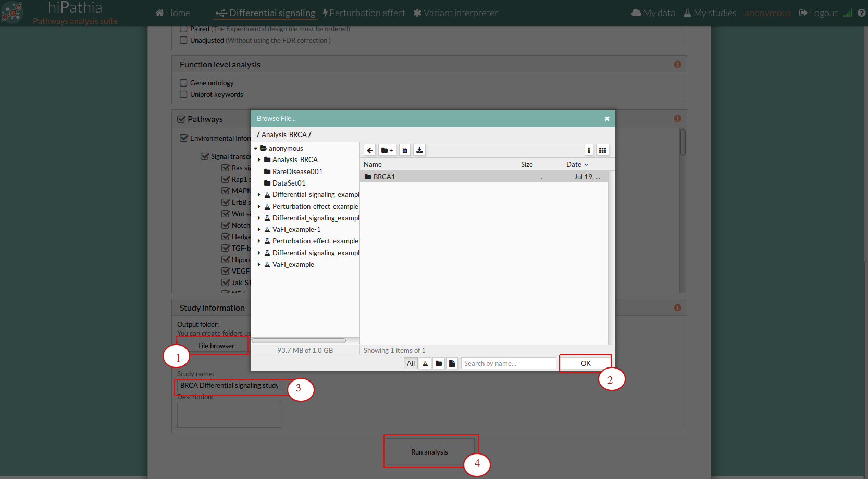Expand the VaFI_example-1 study node
Viewport: 868px width, 479px height.
259,230
